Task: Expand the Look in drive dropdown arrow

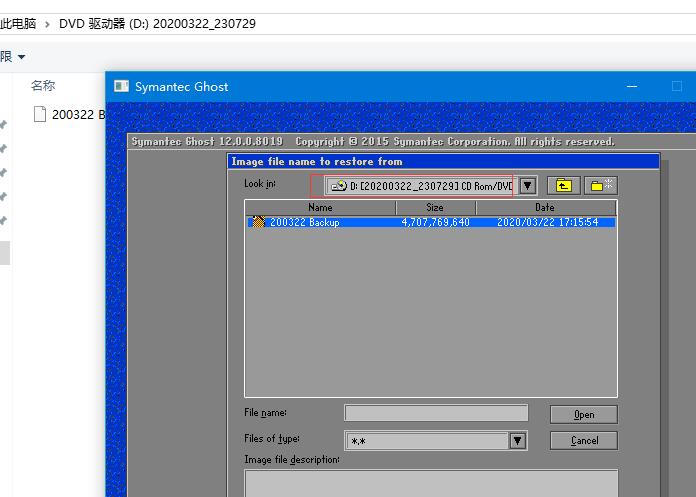Action: [x=527, y=185]
